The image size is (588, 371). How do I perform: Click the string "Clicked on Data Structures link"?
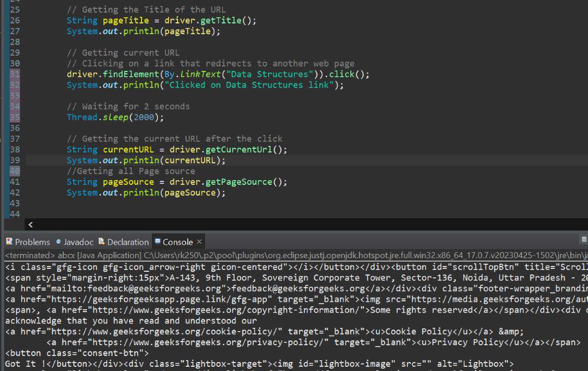pyautogui.click(x=249, y=85)
